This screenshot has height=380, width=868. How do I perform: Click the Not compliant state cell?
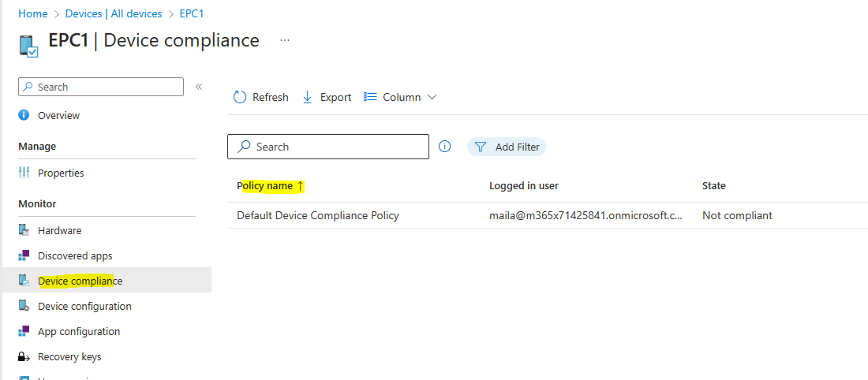(x=737, y=216)
